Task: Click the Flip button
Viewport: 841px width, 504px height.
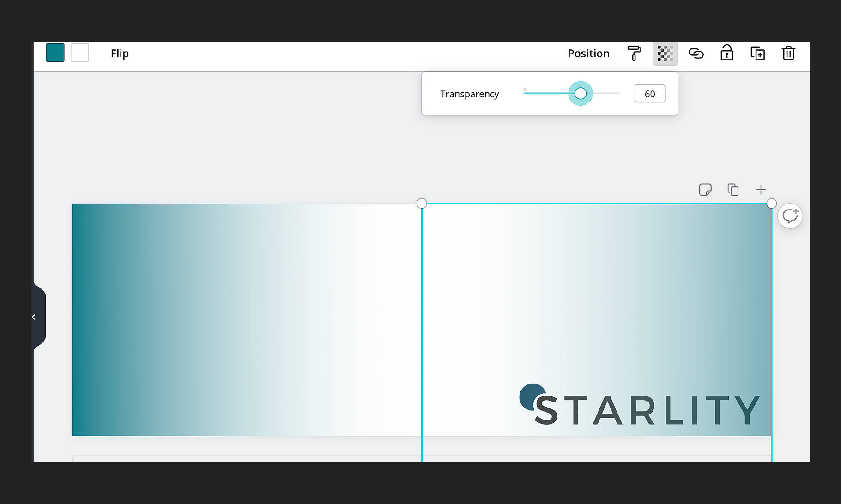Action: pyautogui.click(x=120, y=54)
